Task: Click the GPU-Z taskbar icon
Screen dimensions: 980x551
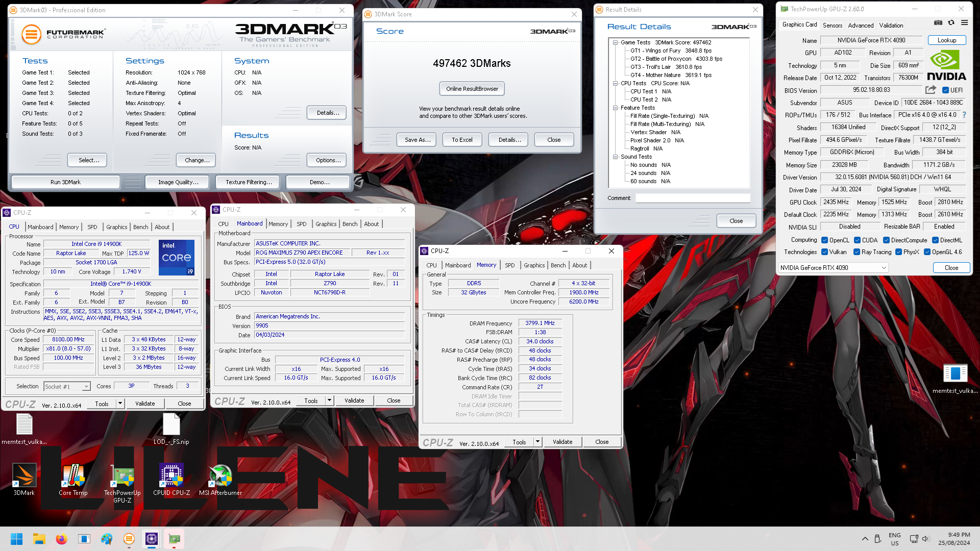Action: [x=174, y=539]
